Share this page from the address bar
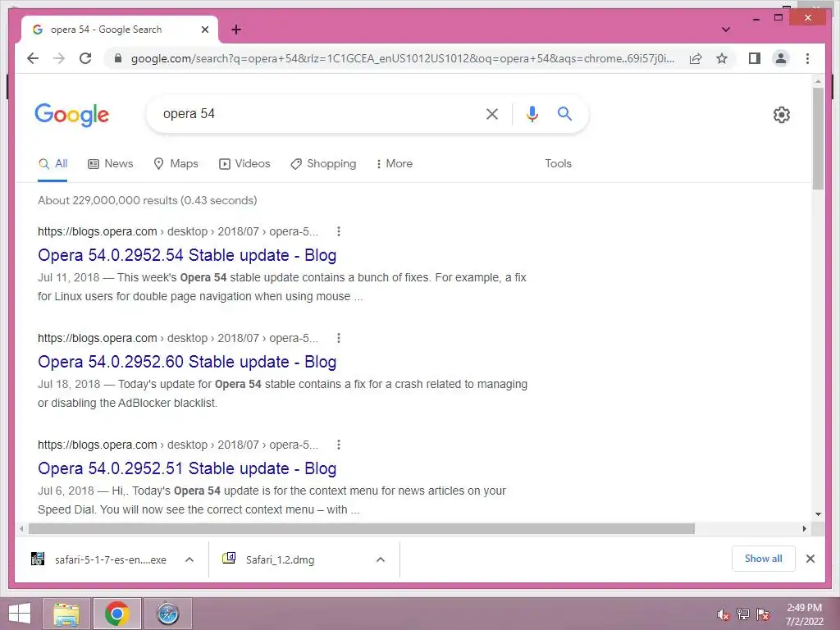Viewport: 840px width, 630px height. [x=696, y=58]
